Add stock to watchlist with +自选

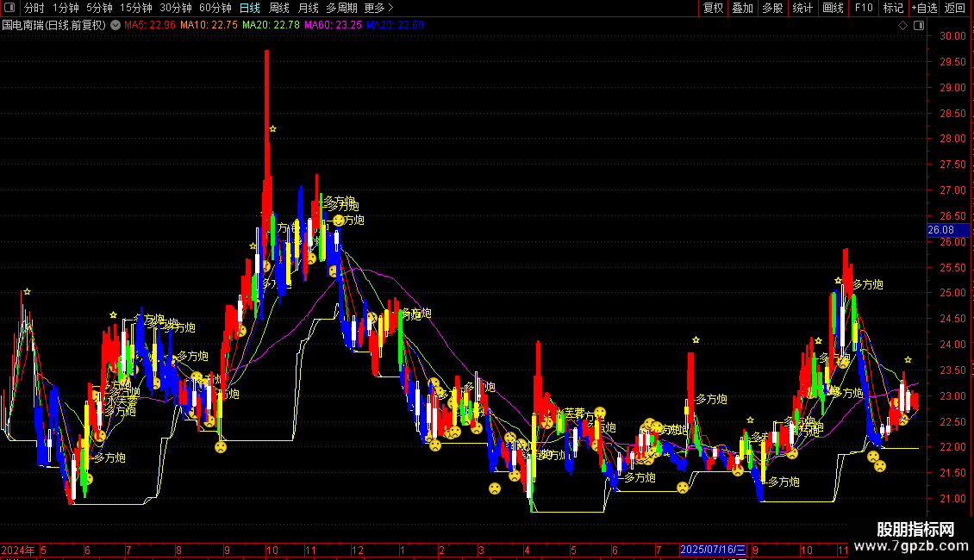pos(925,8)
